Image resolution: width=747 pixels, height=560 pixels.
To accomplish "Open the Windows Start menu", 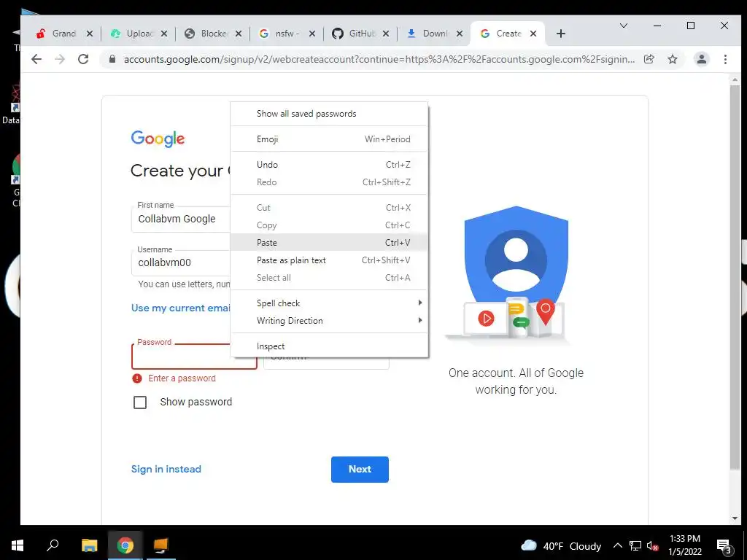I will tap(18, 545).
